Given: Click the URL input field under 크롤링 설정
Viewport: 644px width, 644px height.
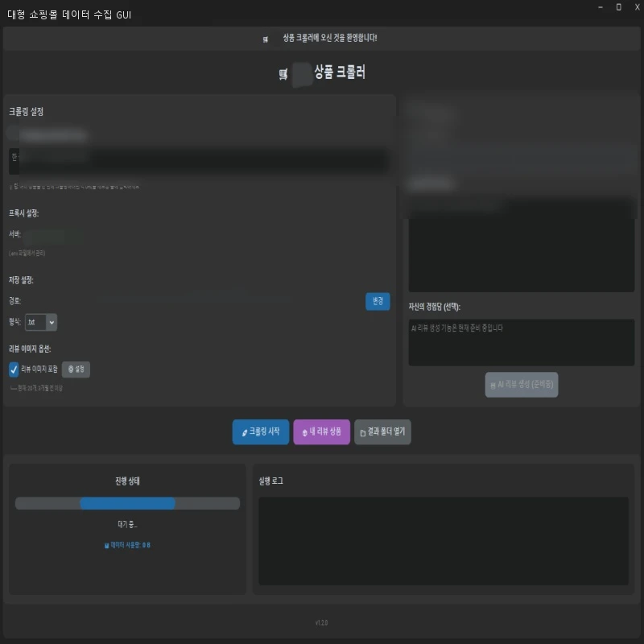Looking at the screenshot, I should click(199, 161).
